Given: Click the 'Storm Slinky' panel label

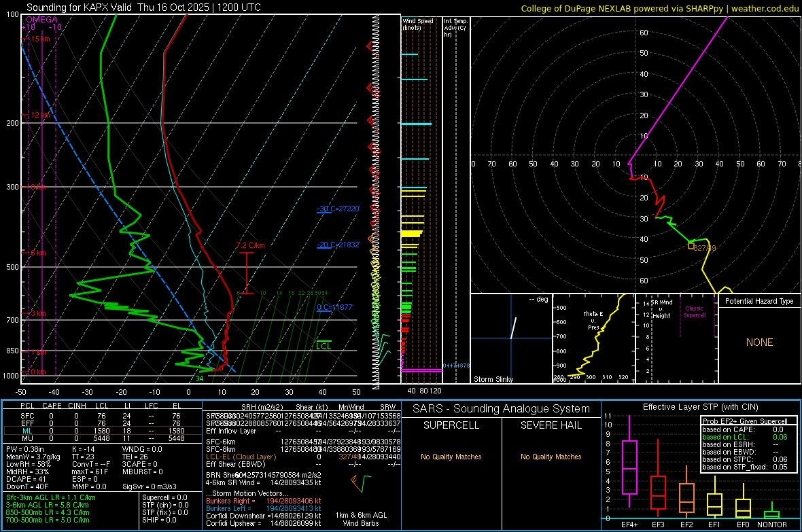Looking at the screenshot, I should 493,379.
